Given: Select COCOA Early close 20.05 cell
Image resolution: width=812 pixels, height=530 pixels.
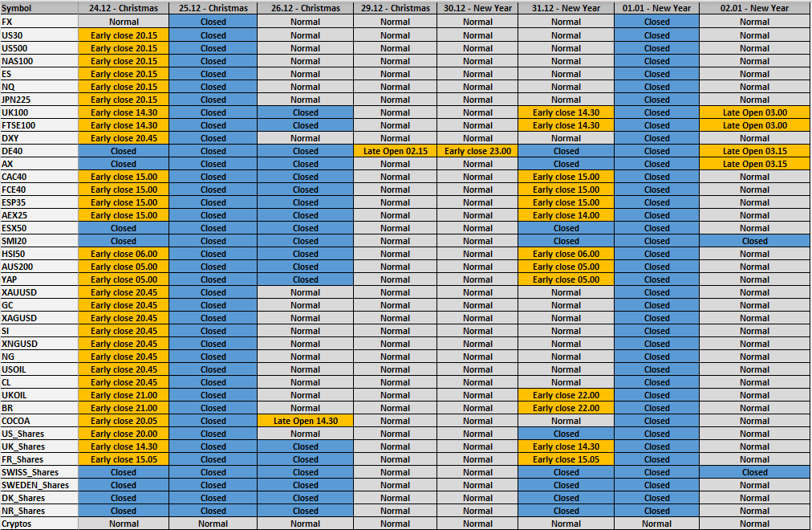Looking at the screenshot, I should [124, 421].
